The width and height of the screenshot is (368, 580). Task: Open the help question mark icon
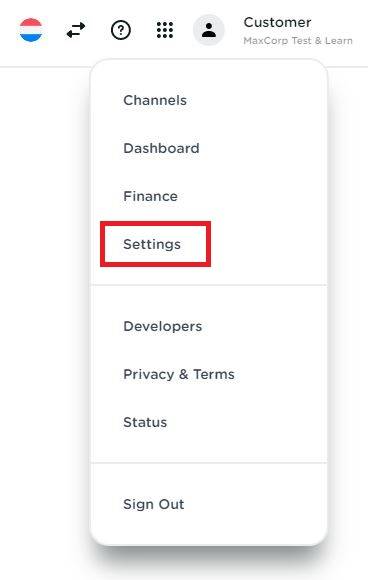[121, 30]
